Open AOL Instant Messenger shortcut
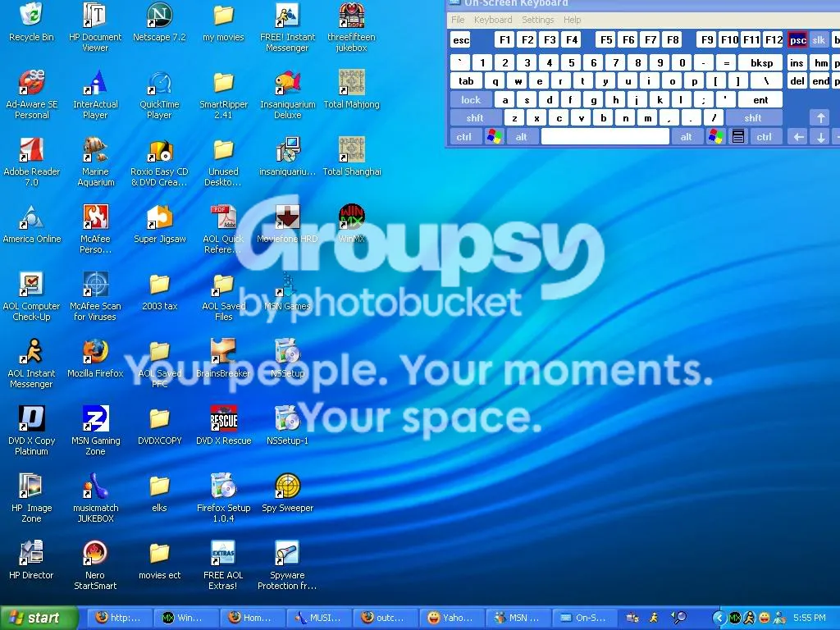 point(32,363)
